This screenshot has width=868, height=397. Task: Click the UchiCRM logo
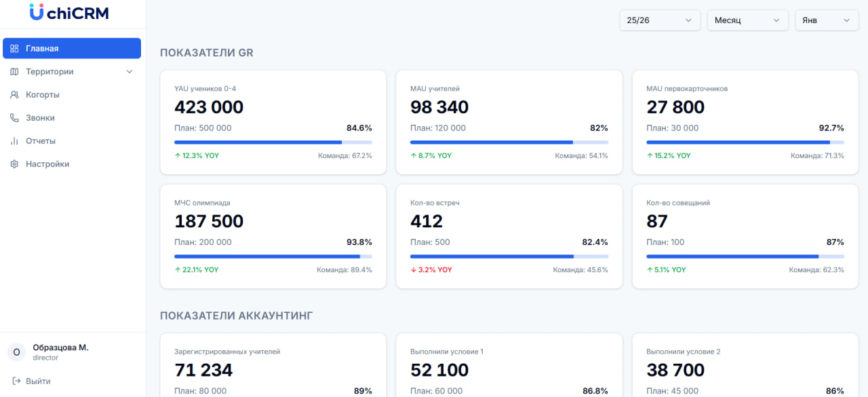pos(70,12)
